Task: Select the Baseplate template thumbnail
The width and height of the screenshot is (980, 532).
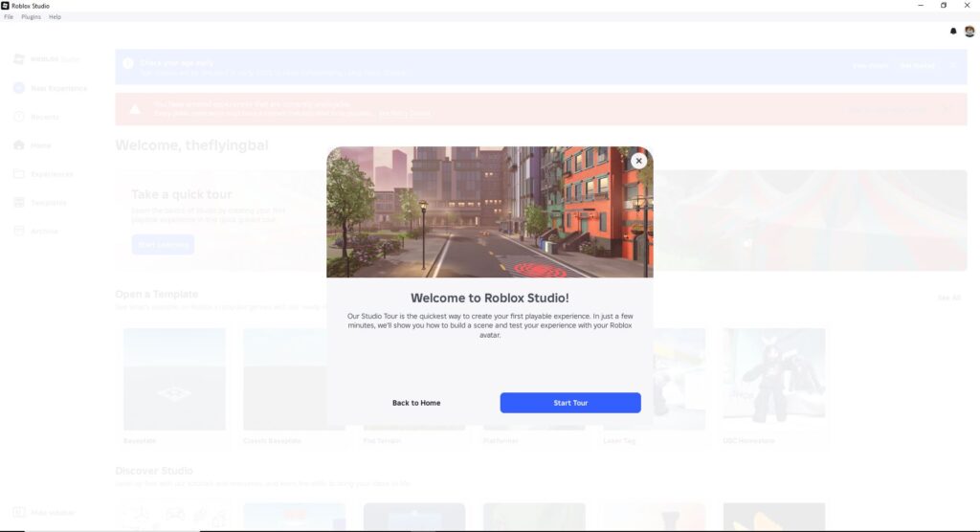Action: (174, 379)
